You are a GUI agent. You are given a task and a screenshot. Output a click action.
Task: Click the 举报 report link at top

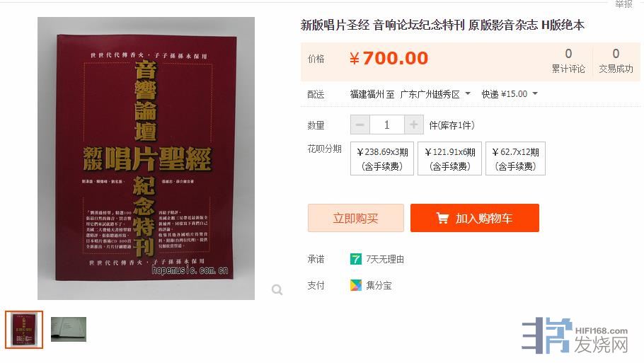pos(623,4)
